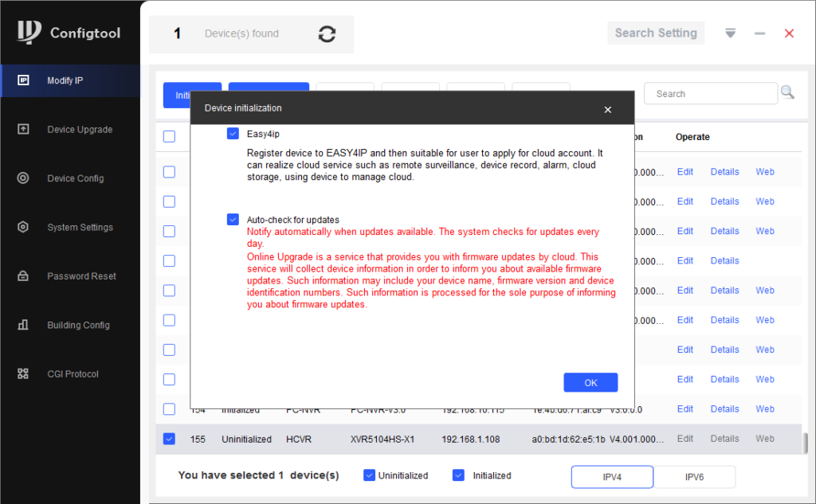Disable Auto-check for updates checkbox

(x=233, y=220)
